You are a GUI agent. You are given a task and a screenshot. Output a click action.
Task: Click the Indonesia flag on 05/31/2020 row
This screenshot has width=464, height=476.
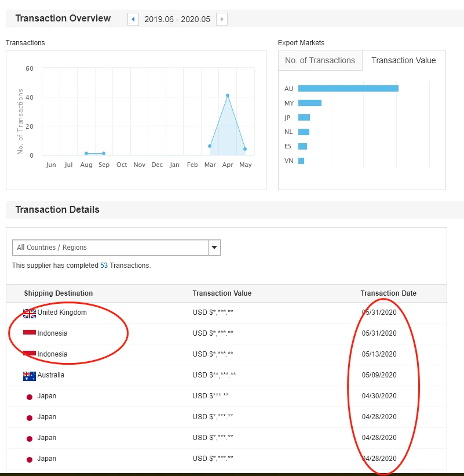[30, 333]
